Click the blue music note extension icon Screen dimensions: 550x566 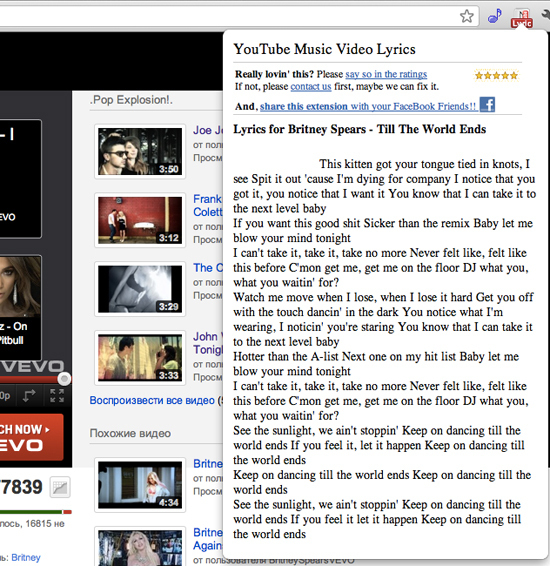tap(495, 16)
